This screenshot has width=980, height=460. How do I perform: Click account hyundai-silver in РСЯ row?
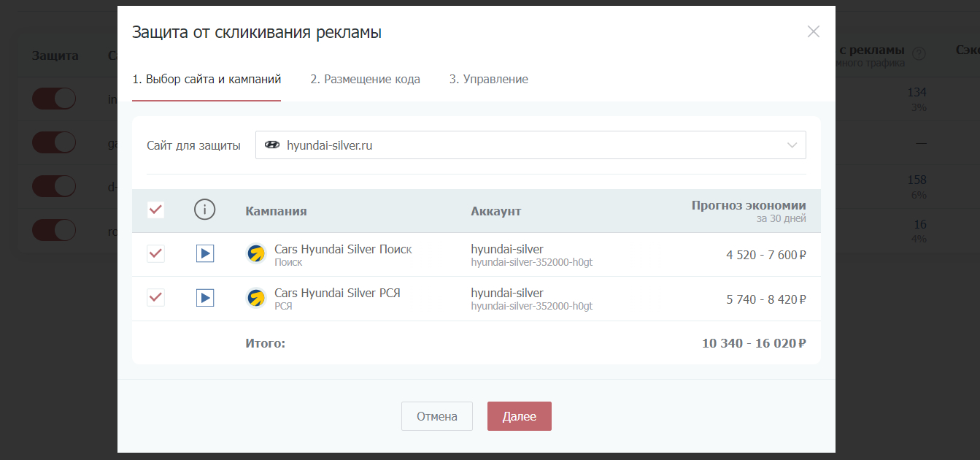507,293
